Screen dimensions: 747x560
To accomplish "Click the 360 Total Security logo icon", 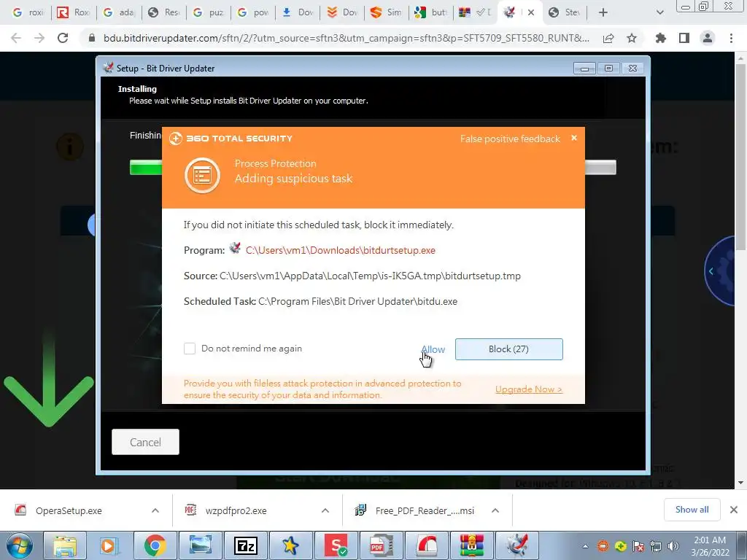I will pyautogui.click(x=176, y=139).
